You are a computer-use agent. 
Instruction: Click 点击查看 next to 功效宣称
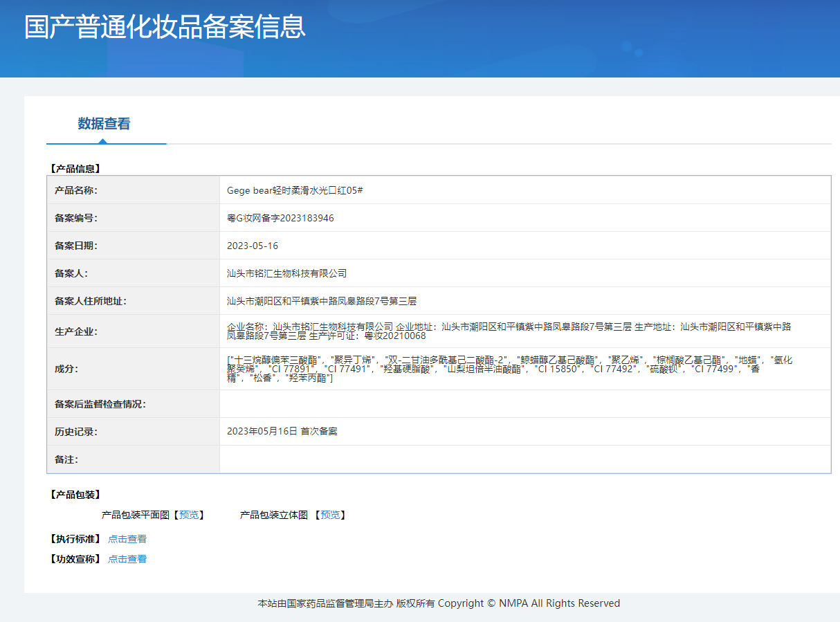(127, 559)
